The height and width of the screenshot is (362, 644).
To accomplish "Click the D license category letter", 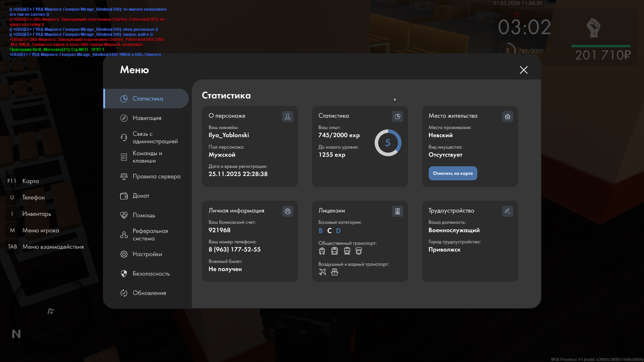I will tap(338, 231).
